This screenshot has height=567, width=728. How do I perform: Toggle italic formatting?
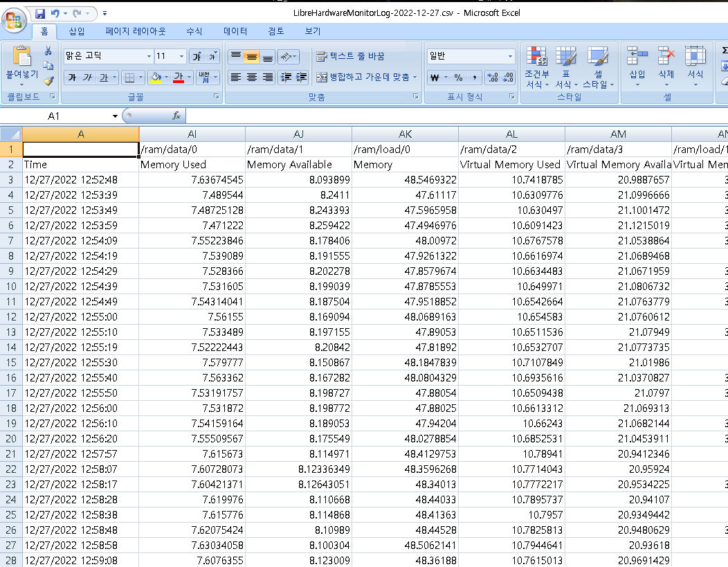click(87, 77)
